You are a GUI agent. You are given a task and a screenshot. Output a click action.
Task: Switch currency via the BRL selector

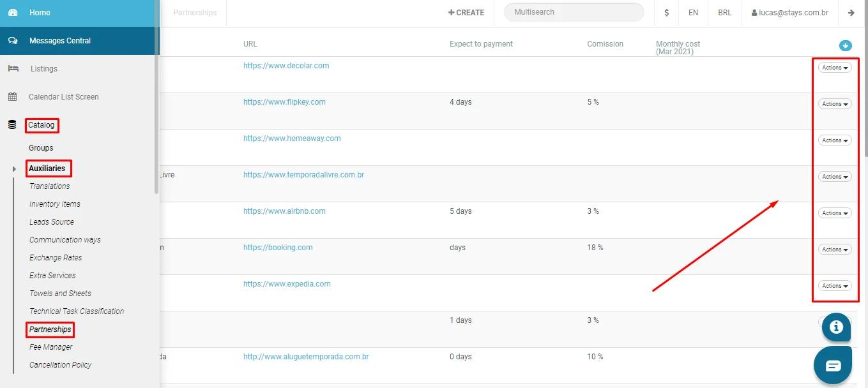coord(725,13)
